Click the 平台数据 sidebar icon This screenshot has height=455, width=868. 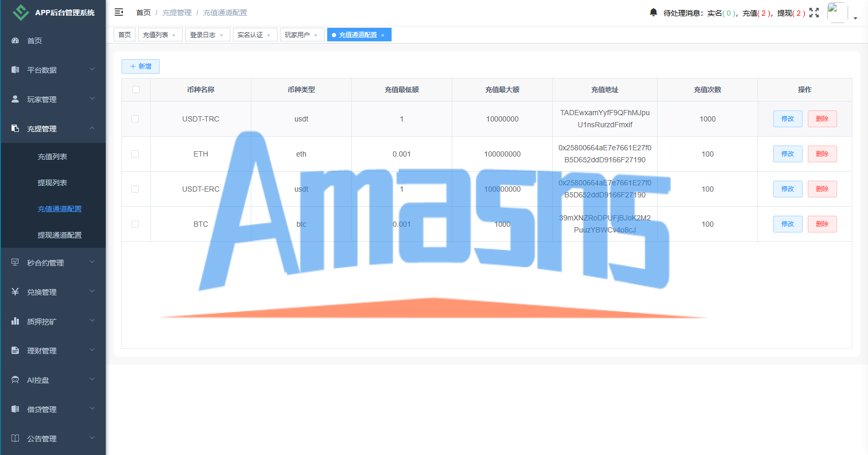coord(15,70)
